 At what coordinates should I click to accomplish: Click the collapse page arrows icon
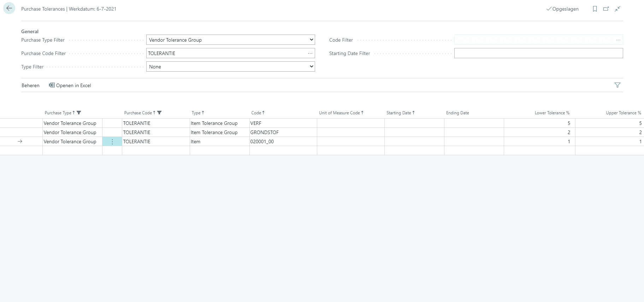click(x=618, y=9)
